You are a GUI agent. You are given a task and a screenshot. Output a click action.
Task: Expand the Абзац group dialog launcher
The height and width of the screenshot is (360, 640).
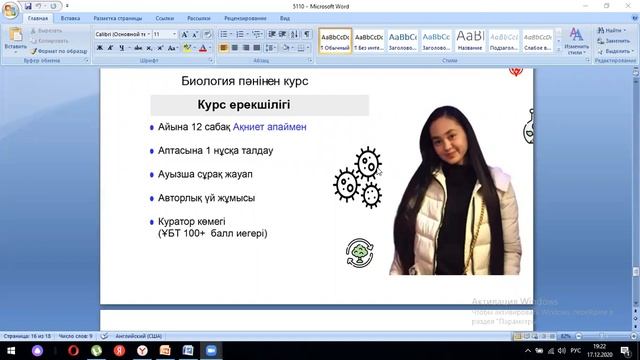[x=310, y=60]
